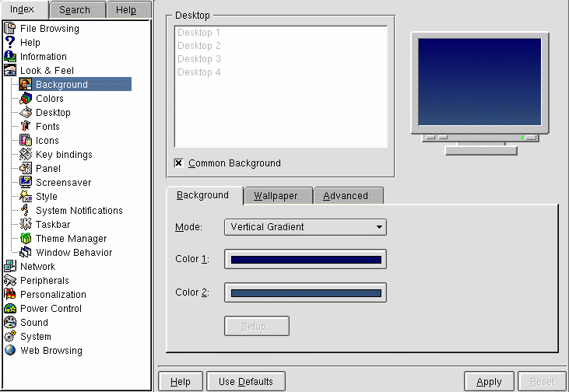Image resolution: width=569 pixels, height=392 pixels.
Task: Pick Color 2 steel blue swatch
Action: (x=306, y=293)
